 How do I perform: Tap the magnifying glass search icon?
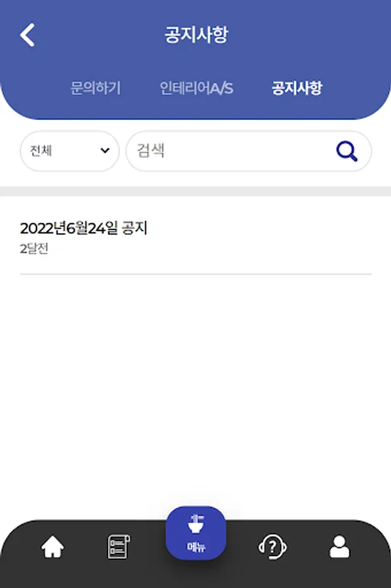(x=347, y=151)
